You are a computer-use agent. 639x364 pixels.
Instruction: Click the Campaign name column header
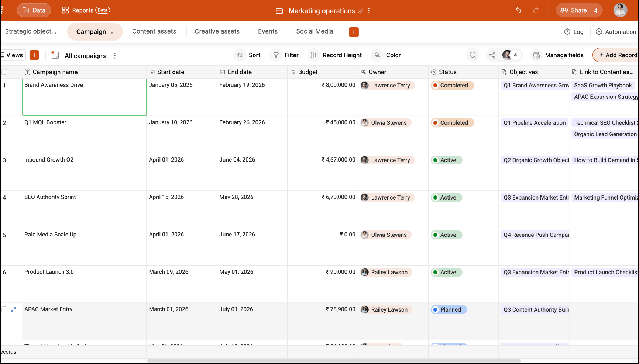coord(85,72)
